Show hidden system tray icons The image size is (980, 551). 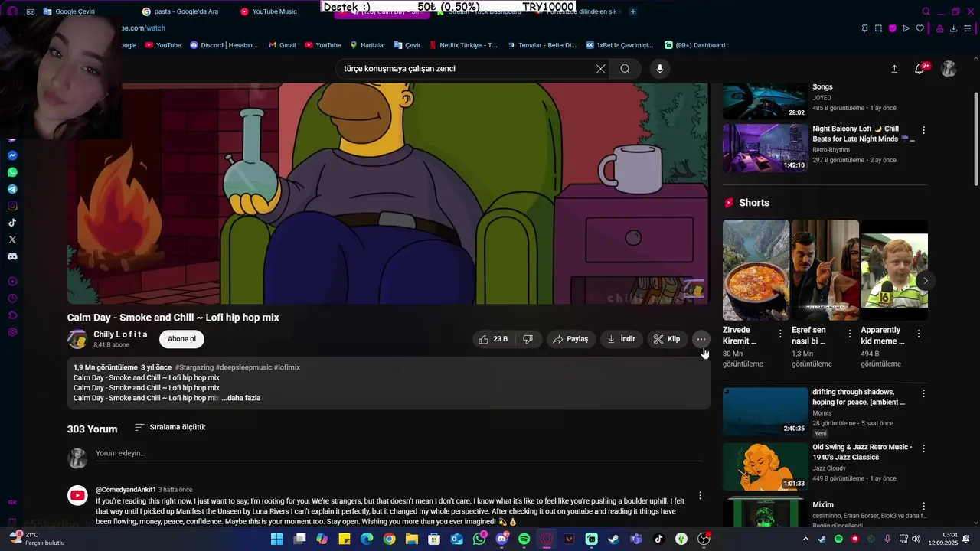click(x=805, y=539)
